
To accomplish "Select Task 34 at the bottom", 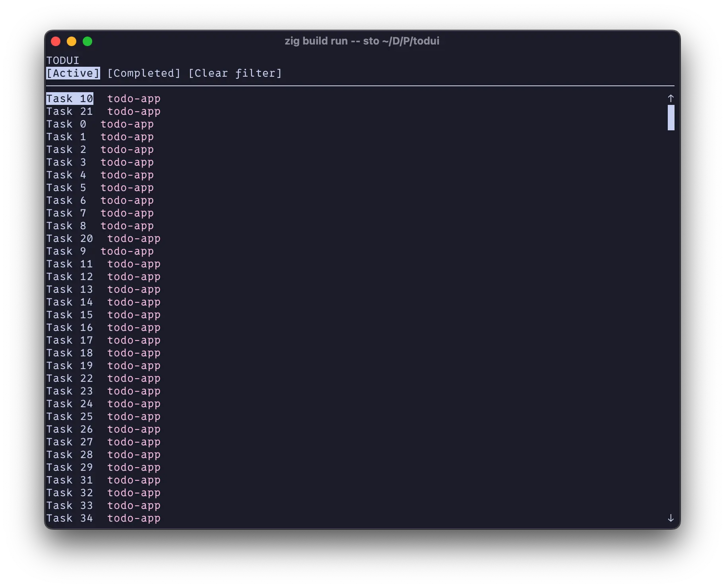I will [x=70, y=518].
